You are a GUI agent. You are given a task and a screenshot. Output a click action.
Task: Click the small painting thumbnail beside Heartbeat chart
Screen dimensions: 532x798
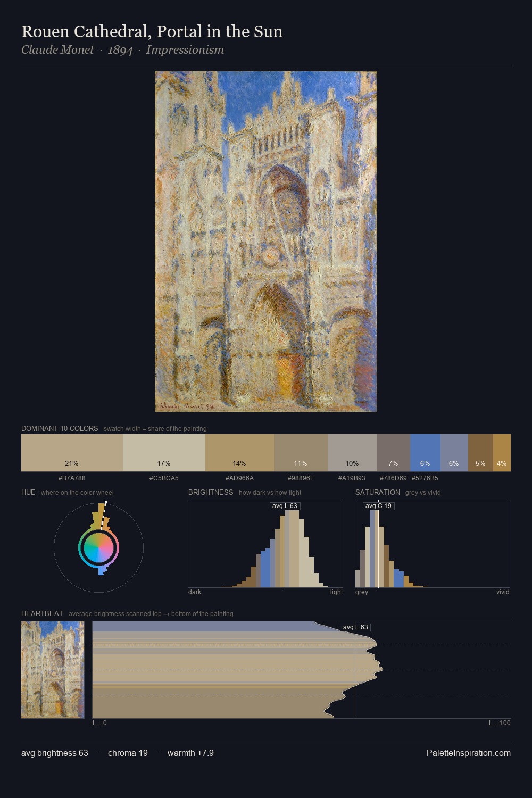pyautogui.click(x=53, y=670)
